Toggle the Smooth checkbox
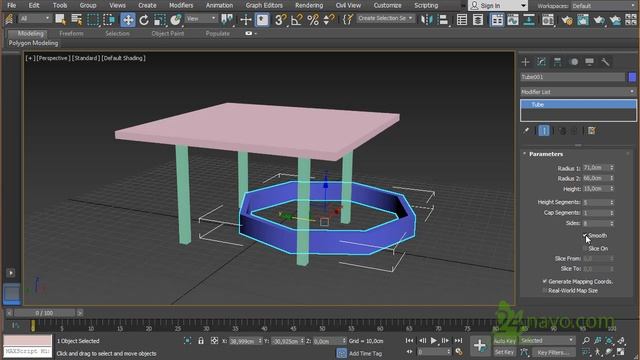This screenshot has width=640, height=360. click(585, 236)
